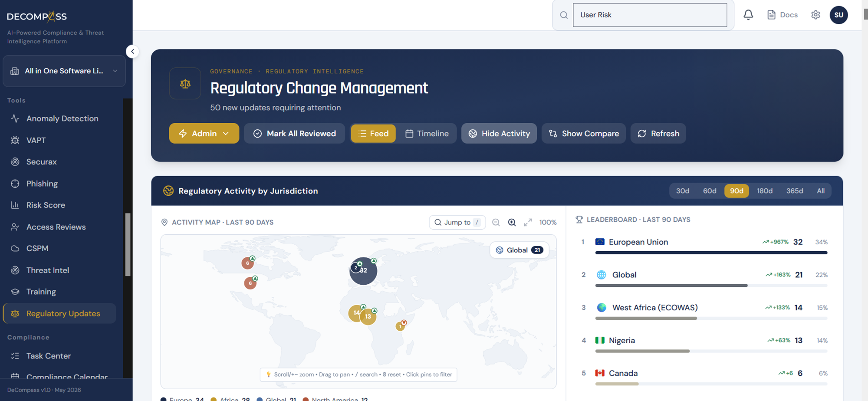
Task: Collapse the sidebar with the arrow button
Action: click(x=132, y=51)
